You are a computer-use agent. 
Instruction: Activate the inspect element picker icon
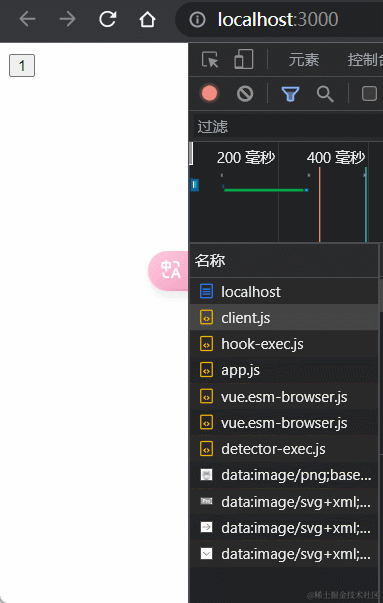[210, 60]
